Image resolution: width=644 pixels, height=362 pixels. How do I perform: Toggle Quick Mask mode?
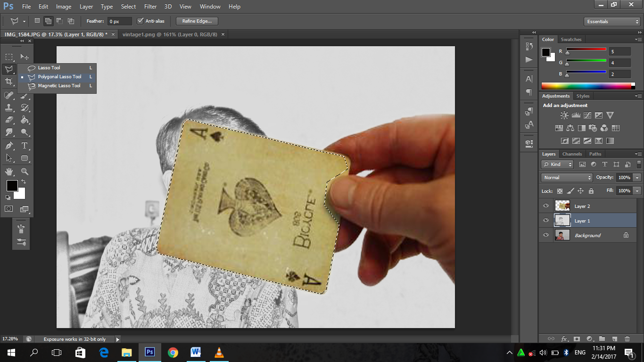9,209
